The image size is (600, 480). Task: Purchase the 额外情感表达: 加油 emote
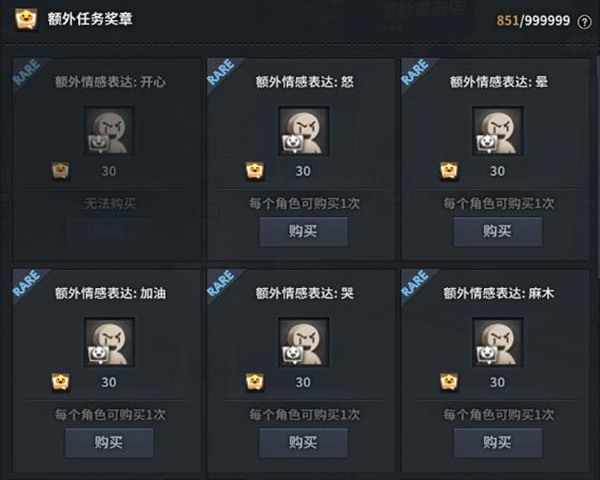109,443
